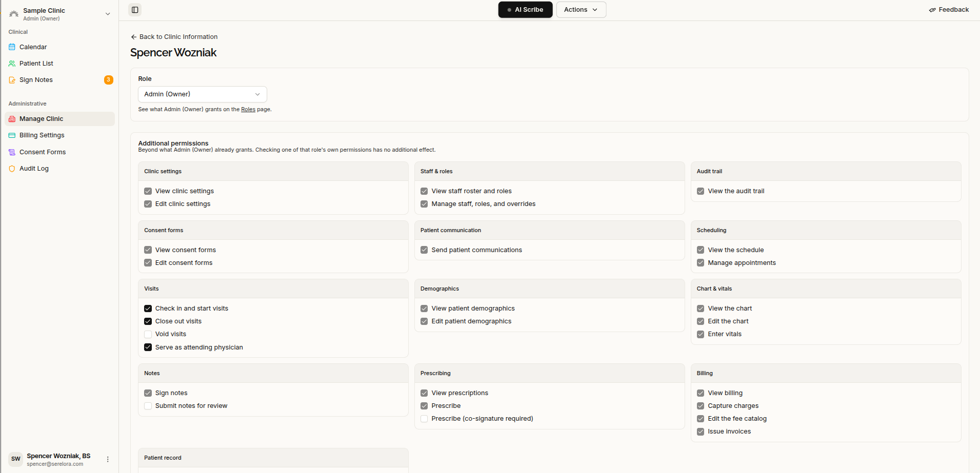Open the Actions dropdown menu

[x=581, y=10]
